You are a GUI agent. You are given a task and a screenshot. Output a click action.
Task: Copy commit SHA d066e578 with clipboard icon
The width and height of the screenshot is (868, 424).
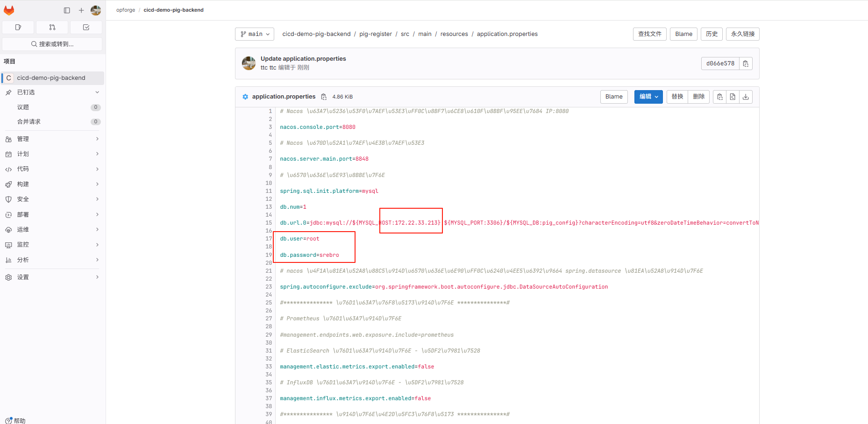[x=746, y=64]
